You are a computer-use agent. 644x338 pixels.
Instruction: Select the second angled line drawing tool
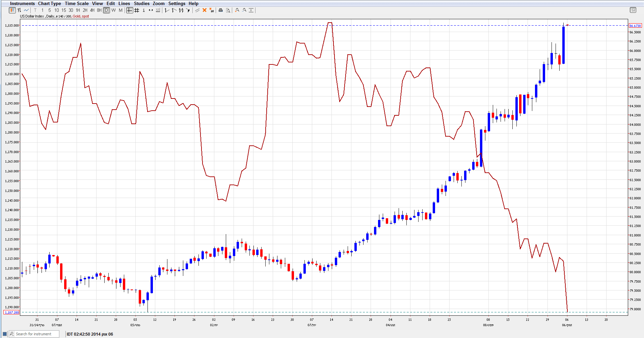174,10
